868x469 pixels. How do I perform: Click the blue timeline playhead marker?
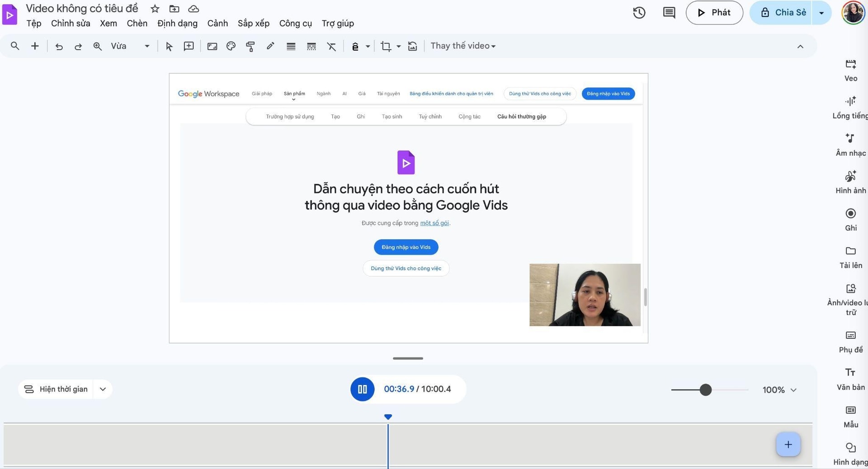(x=388, y=417)
